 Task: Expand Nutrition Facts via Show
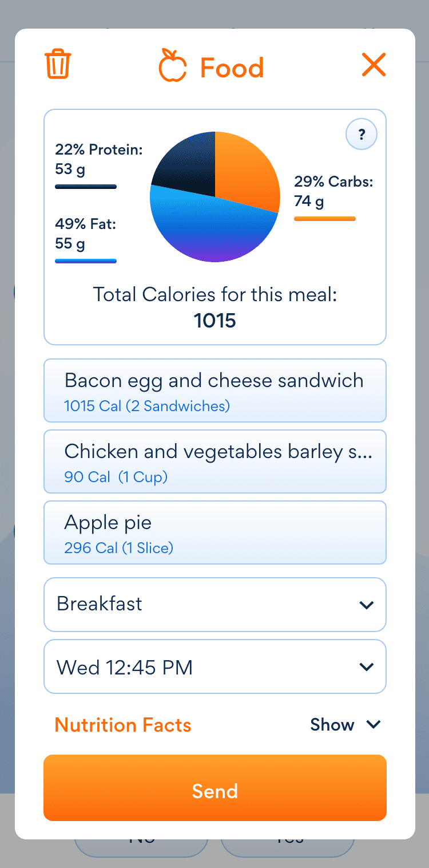click(x=345, y=725)
